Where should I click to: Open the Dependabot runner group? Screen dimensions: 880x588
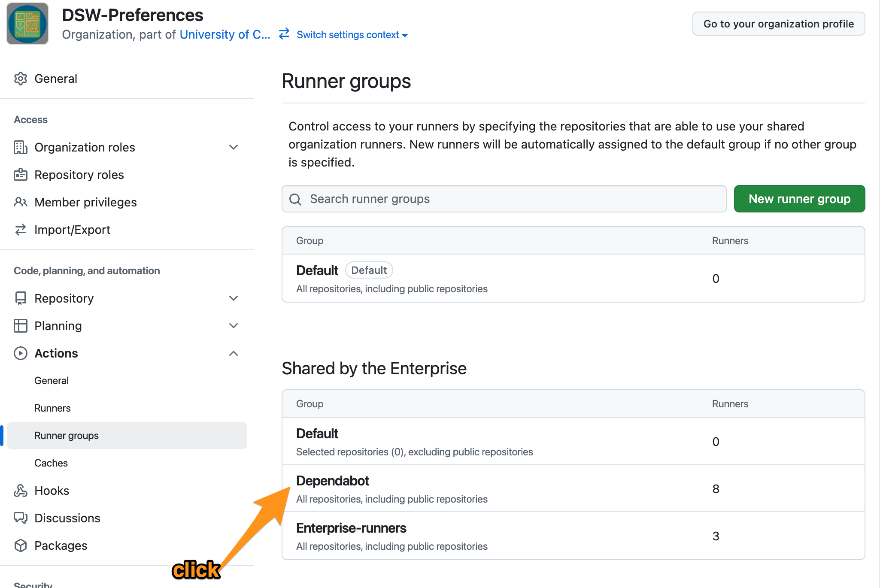click(333, 481)
